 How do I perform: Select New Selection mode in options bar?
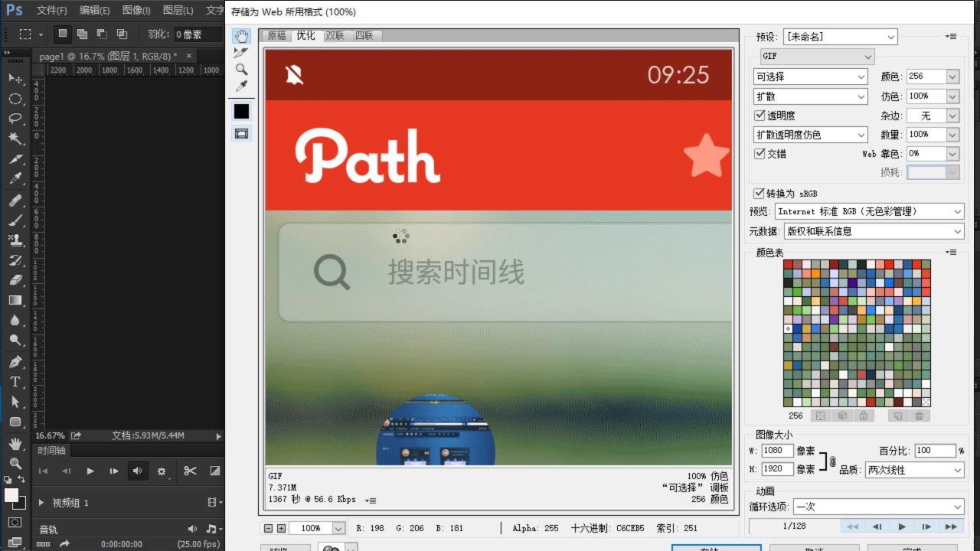point(63,34)
